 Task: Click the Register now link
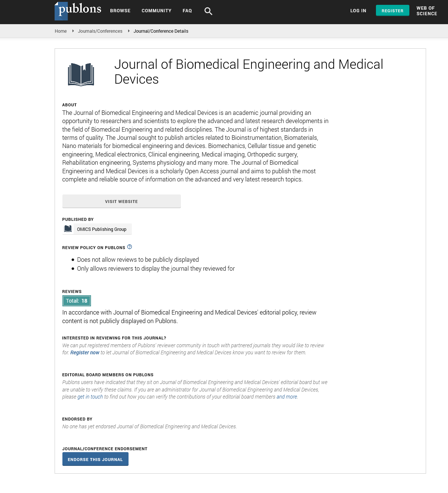[x=85, y=352]
